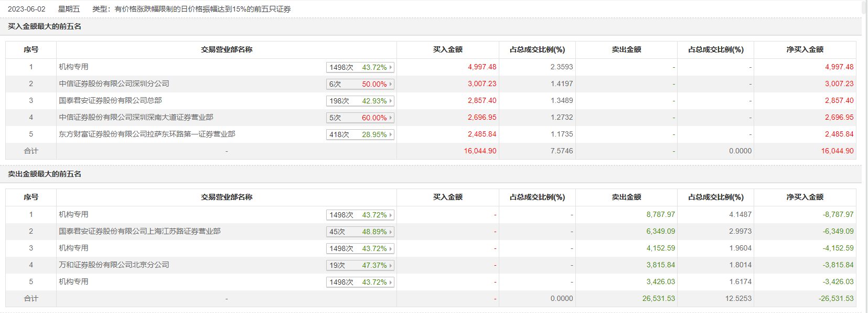Viewport: 868px width, 313px height.
Task: Expand the 1498次 badge arrow in the buy table
Action: pos(391,67)
